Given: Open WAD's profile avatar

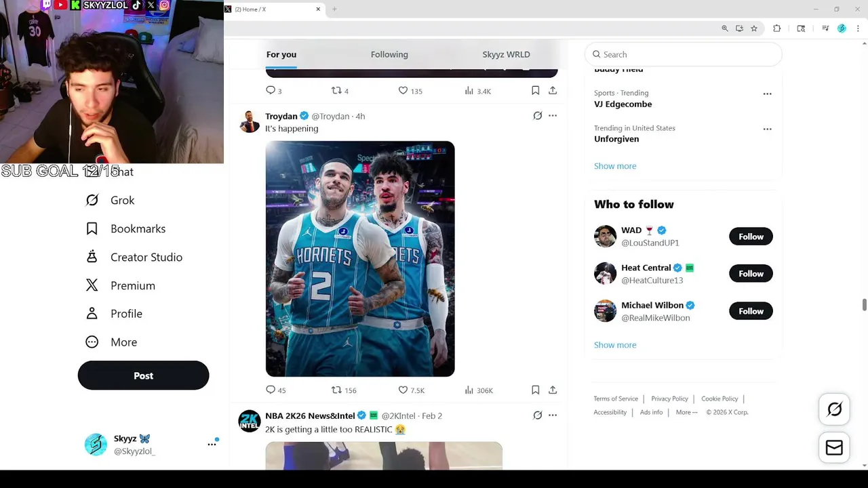Looking at the screenshot, I should click(x=605, y=236).
